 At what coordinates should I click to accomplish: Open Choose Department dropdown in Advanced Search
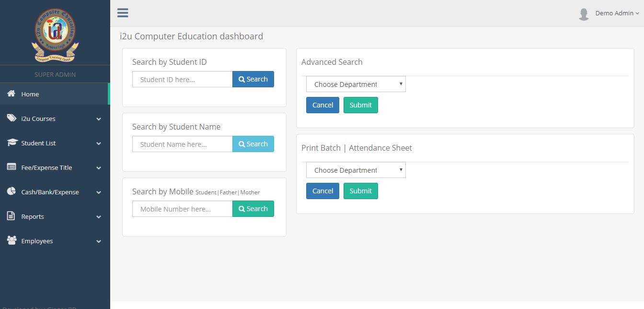click(x=356, y=84)
